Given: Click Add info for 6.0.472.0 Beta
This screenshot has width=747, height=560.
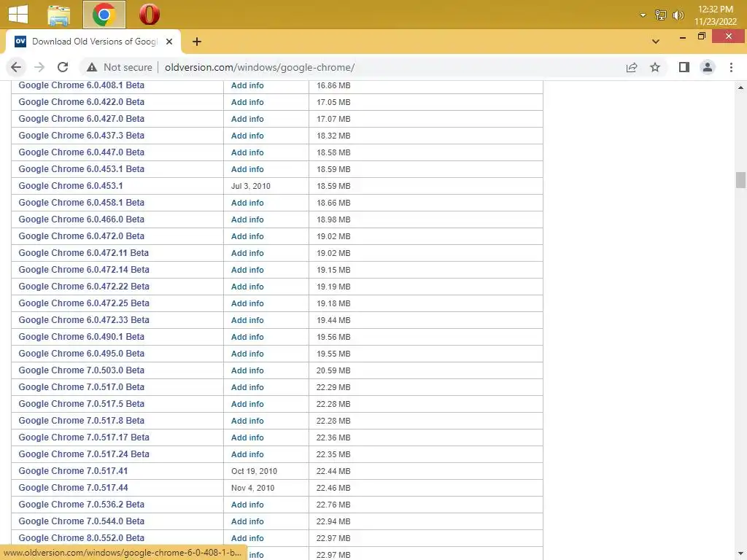Looking at the screenshot, I should [247, 236].
